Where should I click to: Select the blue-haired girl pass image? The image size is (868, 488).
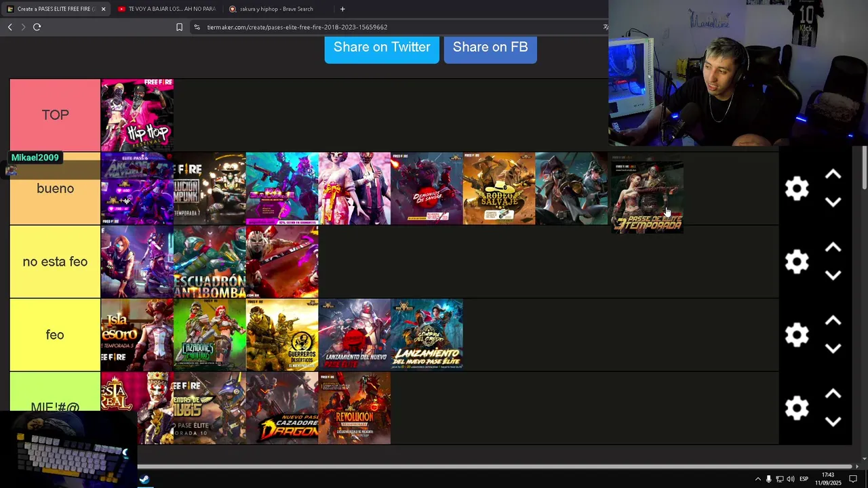(137, 262)
